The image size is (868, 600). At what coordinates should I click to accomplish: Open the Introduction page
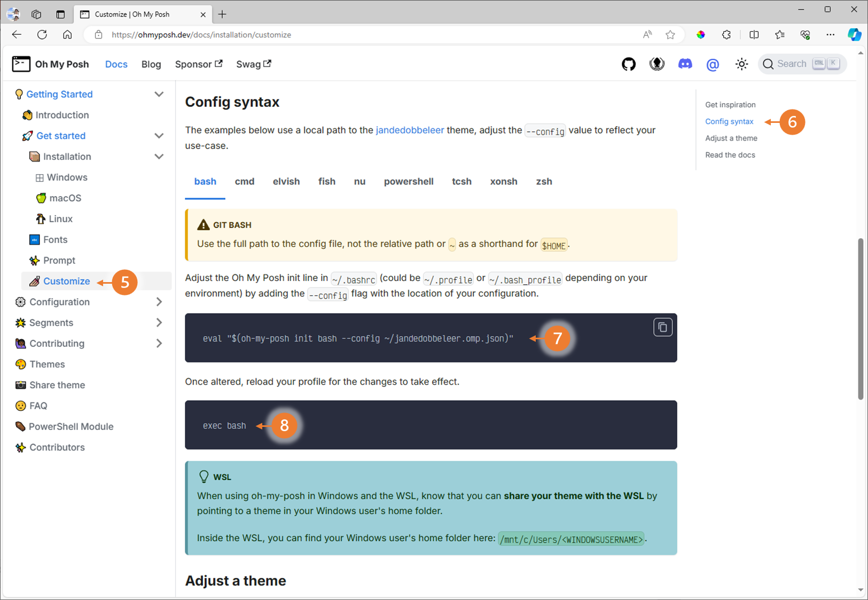click(62, 115)
